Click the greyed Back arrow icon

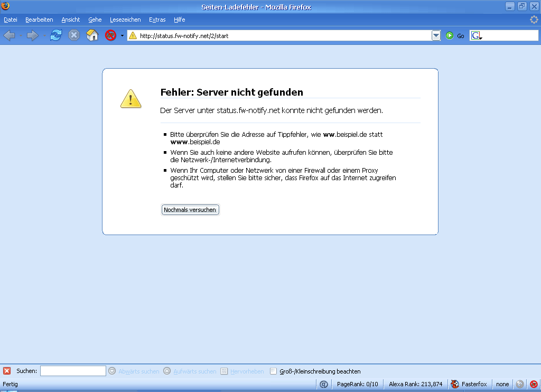tap(9, 35)
